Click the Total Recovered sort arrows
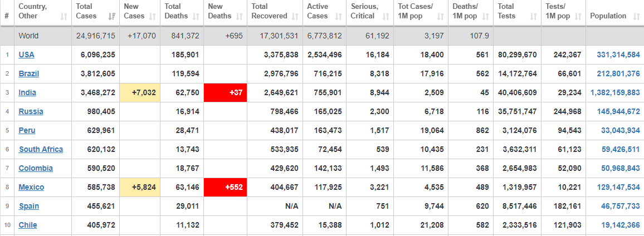644x236 pixels. coord(295,16)
